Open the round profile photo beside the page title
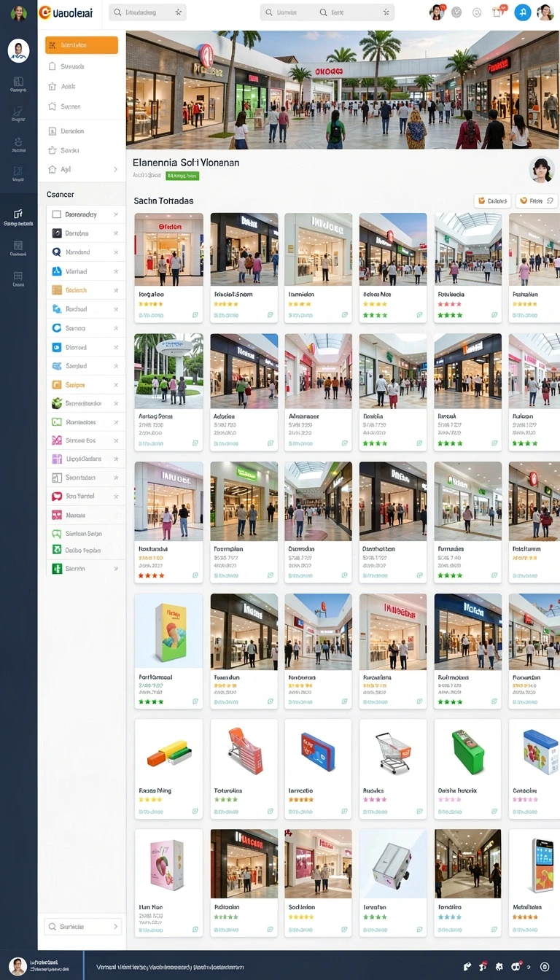Viewport: 560px width, 980px height. click(541, 170)
